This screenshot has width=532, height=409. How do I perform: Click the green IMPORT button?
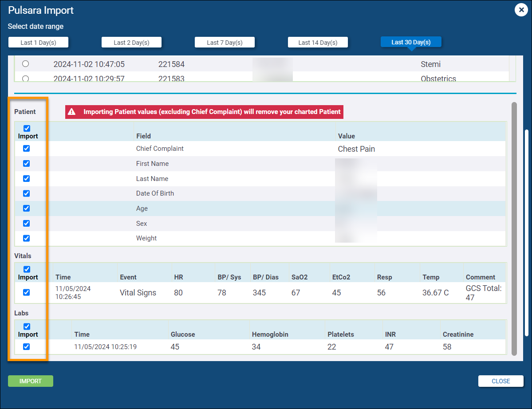point(31,381)
